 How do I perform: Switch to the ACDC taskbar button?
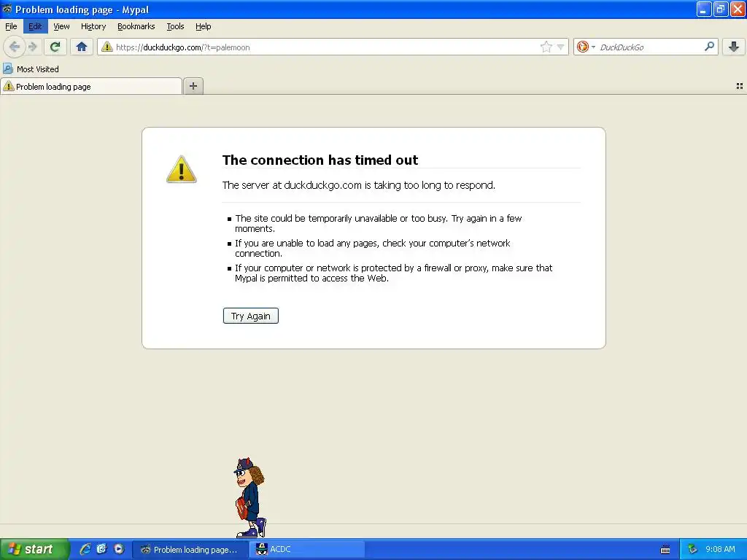click(307, 550)
